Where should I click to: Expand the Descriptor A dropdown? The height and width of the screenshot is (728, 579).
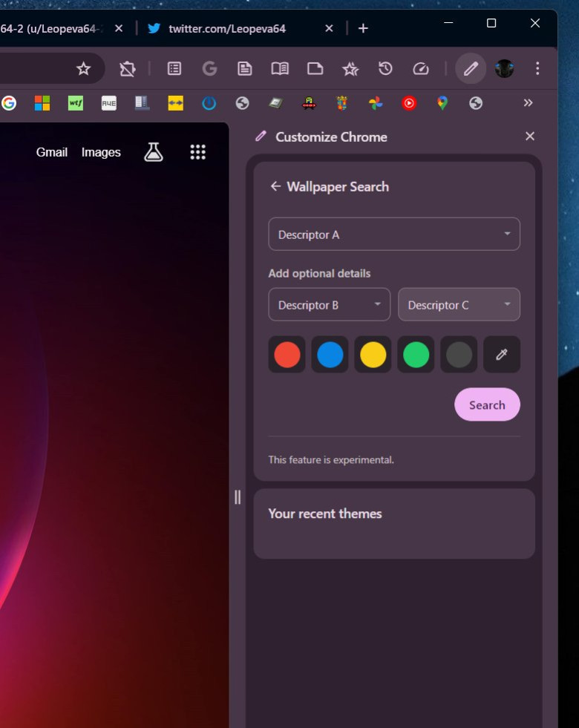pos(393,235)
